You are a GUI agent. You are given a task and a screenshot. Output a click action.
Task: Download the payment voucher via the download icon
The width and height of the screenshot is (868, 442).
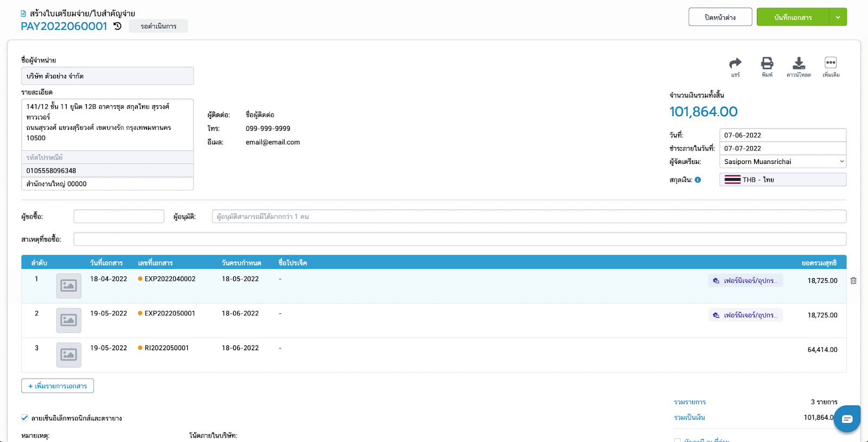point(799,63)
